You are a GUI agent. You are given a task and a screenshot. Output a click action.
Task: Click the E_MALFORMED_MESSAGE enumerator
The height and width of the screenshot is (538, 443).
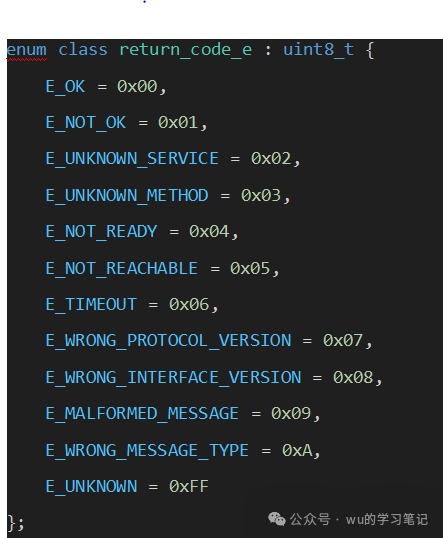coord(142,414)
